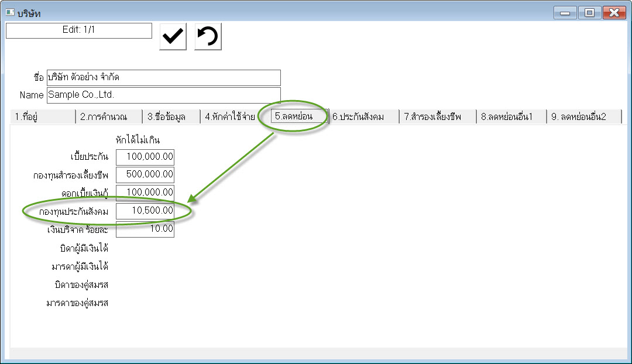Focus the กองทุนสำรองเลี้ยงชีพ amount field
The height and width of the screenshot is (364, 632).
tap(145, 175)
